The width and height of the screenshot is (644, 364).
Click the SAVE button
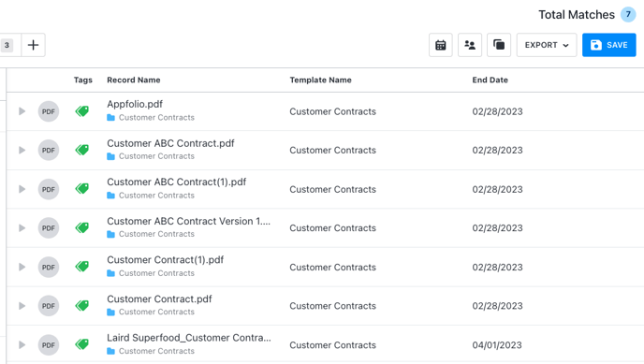[x=608, y=45]
